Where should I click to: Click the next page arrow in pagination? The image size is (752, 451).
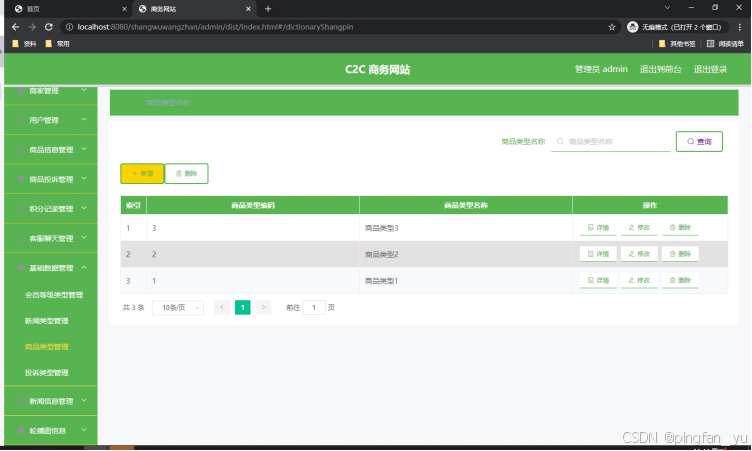click(263, 308)
